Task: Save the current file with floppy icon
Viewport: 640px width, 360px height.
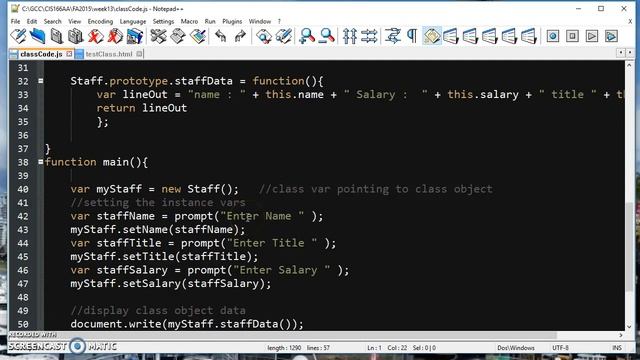Action: [57, 36]
